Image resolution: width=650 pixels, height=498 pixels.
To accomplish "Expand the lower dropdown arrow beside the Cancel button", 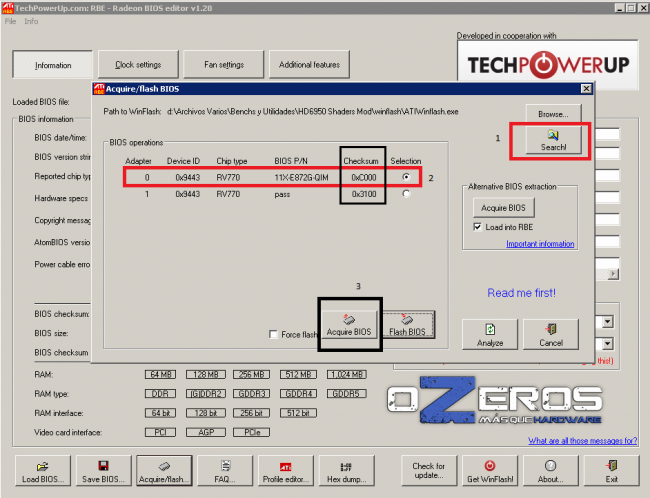I will tap(608, 344).
